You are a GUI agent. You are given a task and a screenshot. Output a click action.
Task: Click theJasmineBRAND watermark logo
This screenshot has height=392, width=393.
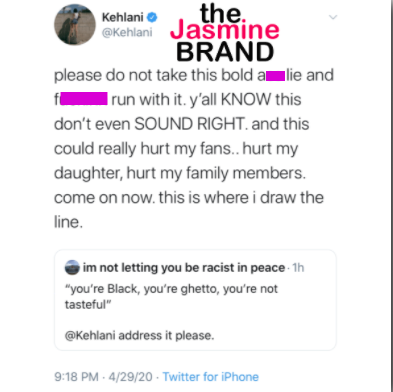pos(225,33)
